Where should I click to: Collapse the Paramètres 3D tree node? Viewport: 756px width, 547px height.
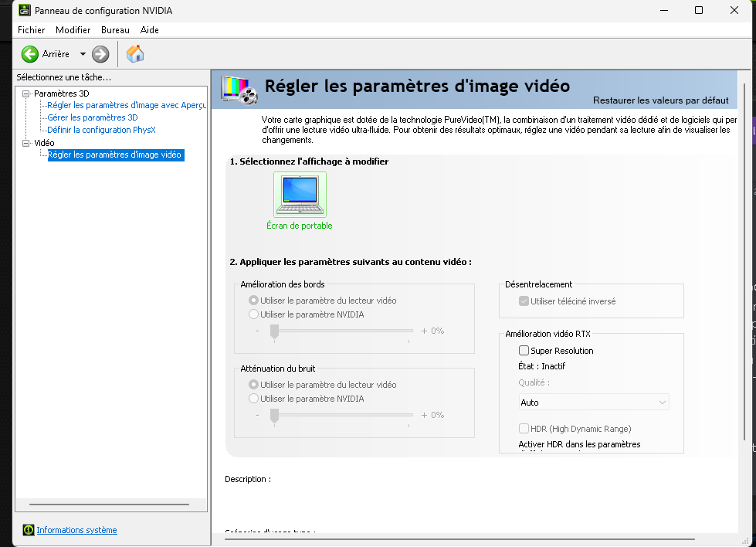25,93
